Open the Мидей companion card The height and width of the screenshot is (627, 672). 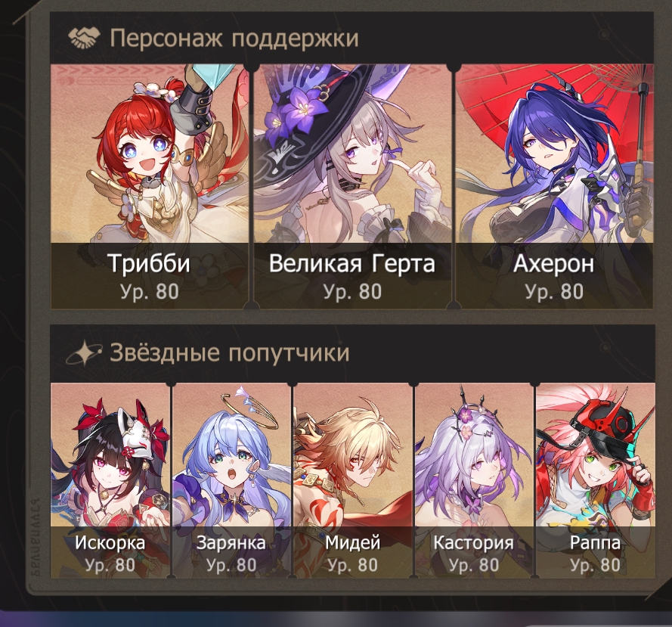point(353,480)
